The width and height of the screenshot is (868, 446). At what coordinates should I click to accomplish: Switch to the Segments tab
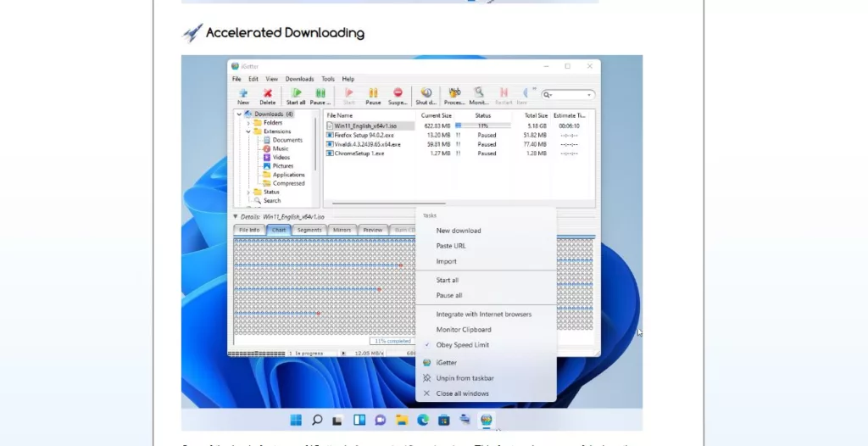309,230
